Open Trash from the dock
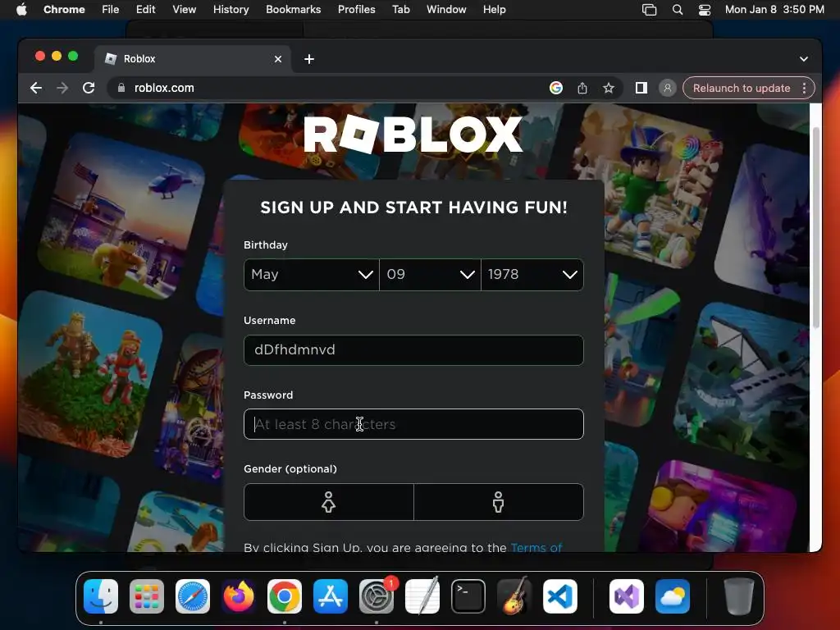The image size is (840, 630). (739, 596)
